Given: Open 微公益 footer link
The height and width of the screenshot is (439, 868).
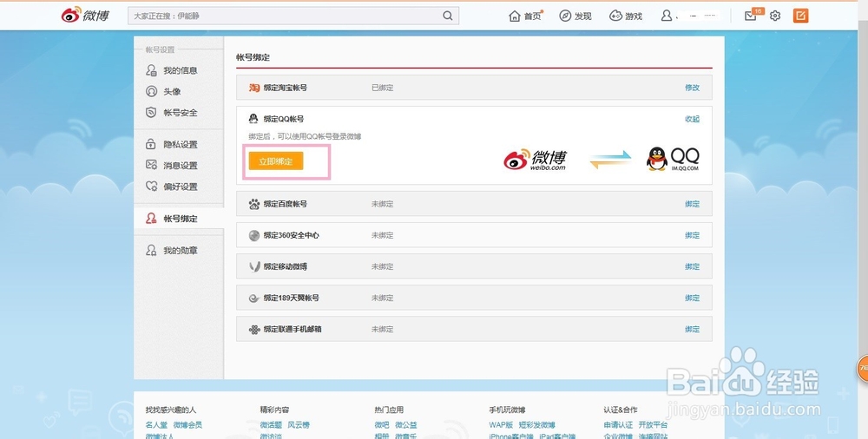Looking at the screenshot, I should [405, 425].
